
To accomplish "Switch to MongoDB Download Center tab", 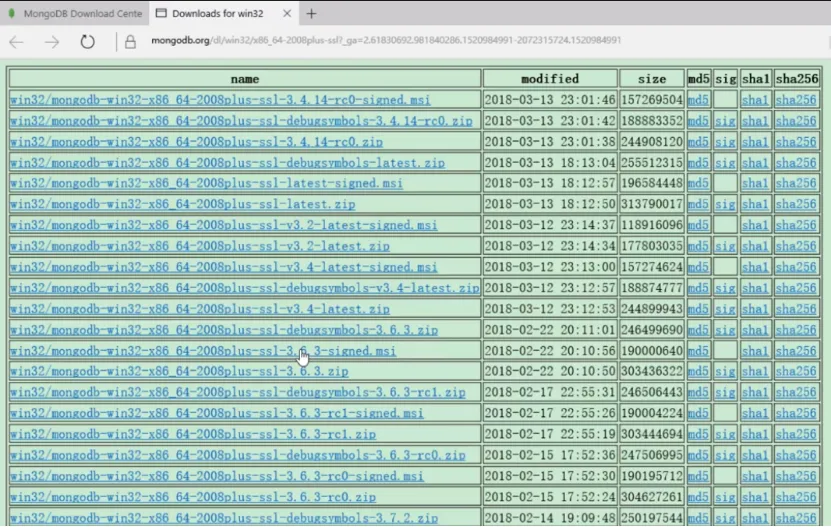I will click(x=75, y=13).
